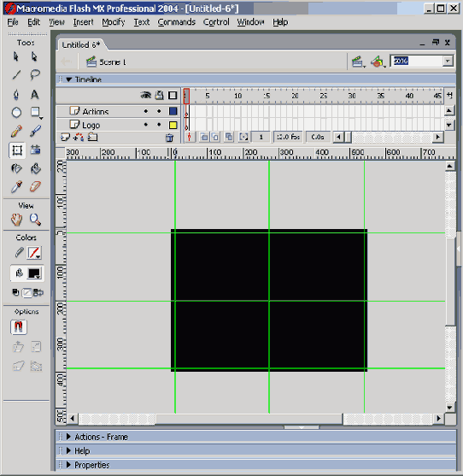Toggle lock dot for Logo layer
The height and width of the screenshot is (476, 463).
[x=159, y=125]
